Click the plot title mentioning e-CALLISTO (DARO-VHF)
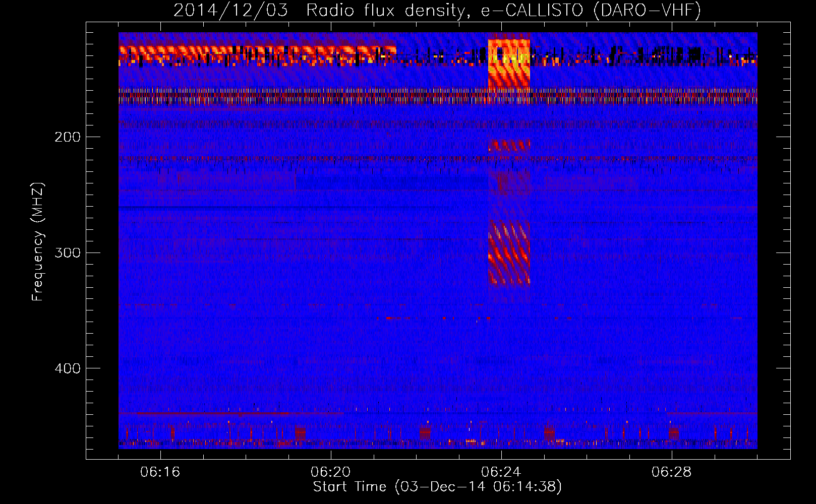816x504 pixels. tap(437, 10)
